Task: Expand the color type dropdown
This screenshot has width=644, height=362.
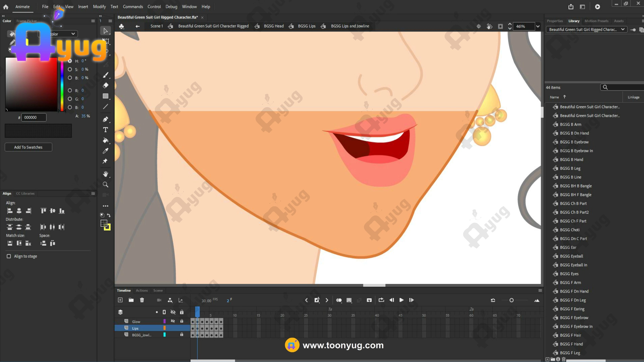Action: [x=73, y=34]
